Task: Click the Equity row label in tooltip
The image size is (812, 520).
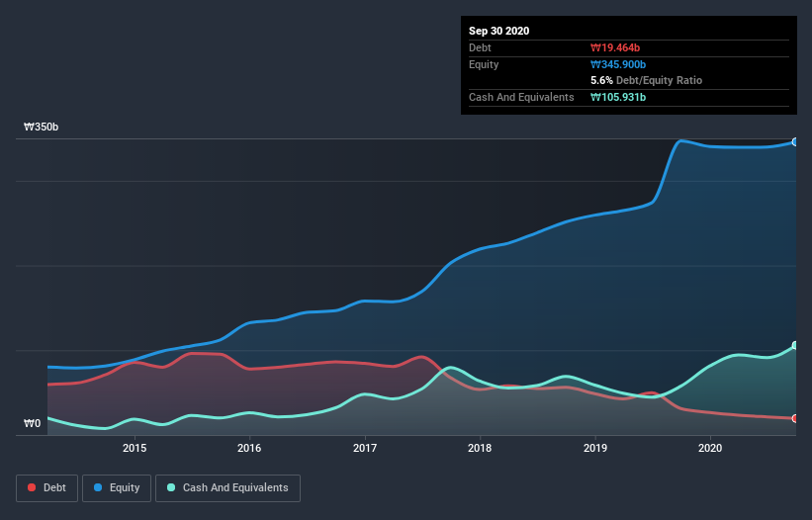Action: tap(484, 64)
